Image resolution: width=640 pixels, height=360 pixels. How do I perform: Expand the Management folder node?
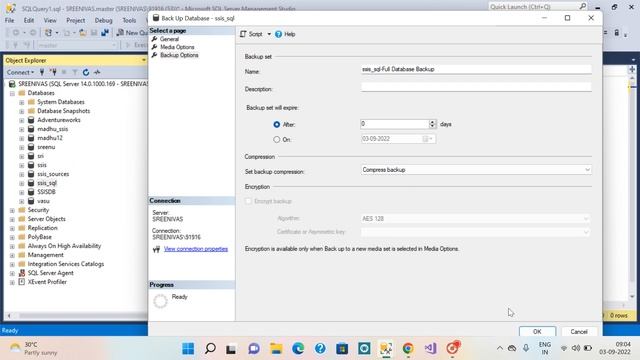pyautogui.click(x=13, y=256)
